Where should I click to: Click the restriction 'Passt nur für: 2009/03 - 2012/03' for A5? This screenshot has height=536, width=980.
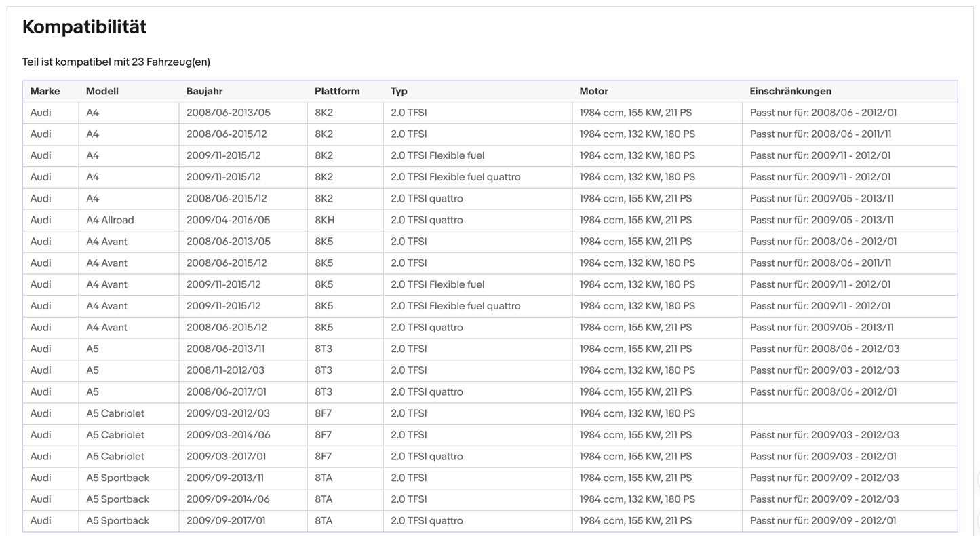pyautogui.click(x=824, y=370)
